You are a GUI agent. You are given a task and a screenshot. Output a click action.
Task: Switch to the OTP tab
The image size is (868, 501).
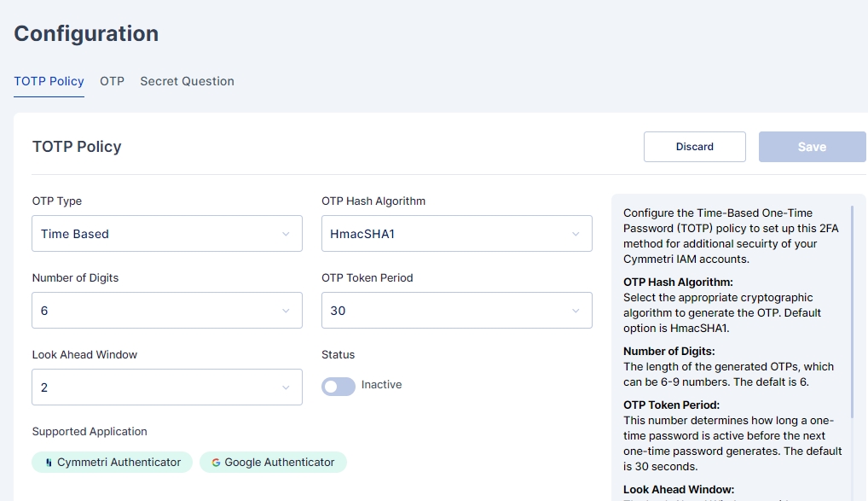pos(112,81)
